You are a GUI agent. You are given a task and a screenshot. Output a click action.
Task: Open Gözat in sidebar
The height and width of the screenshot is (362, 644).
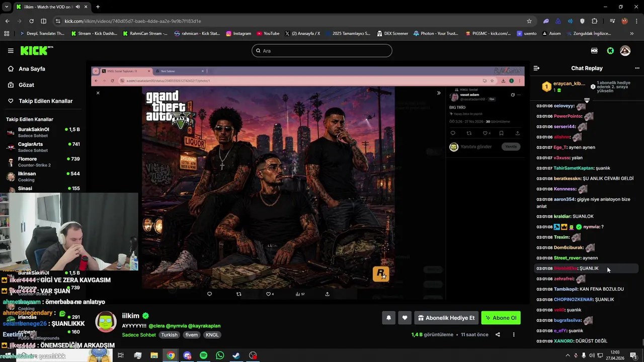pyautogui.click(x=26, y=85)
